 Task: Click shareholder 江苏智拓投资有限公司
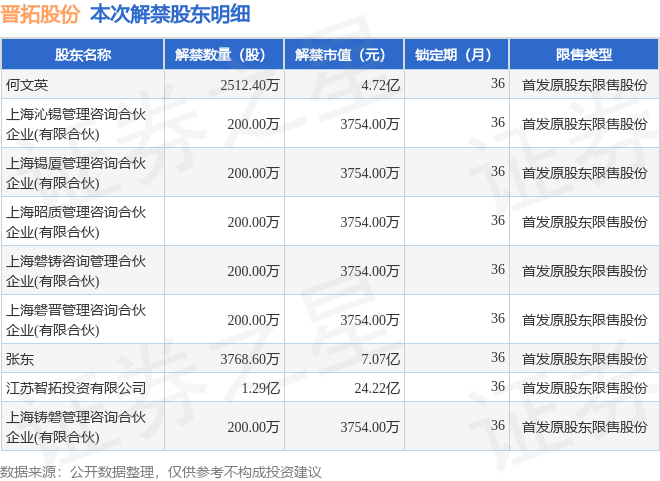[x=76, y=388]
